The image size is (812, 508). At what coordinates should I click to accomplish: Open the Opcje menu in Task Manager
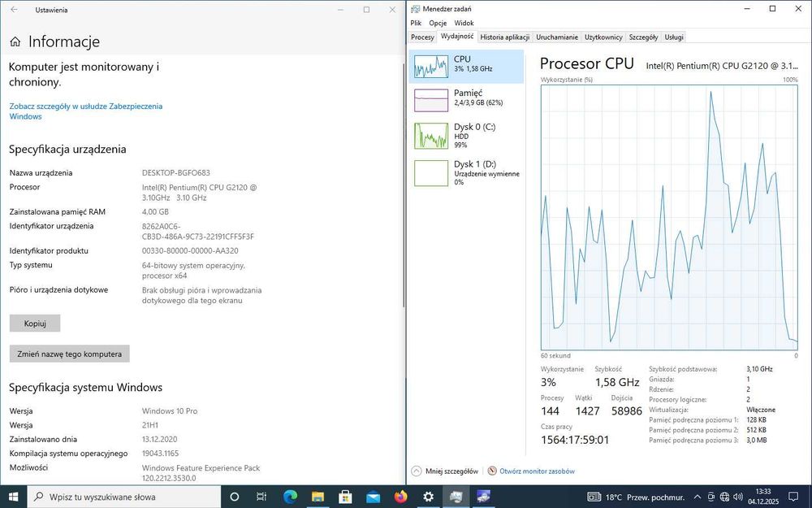(x=438, y=23)
